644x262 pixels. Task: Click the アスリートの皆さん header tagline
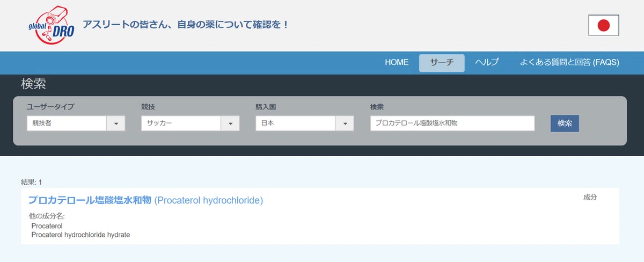185,25
